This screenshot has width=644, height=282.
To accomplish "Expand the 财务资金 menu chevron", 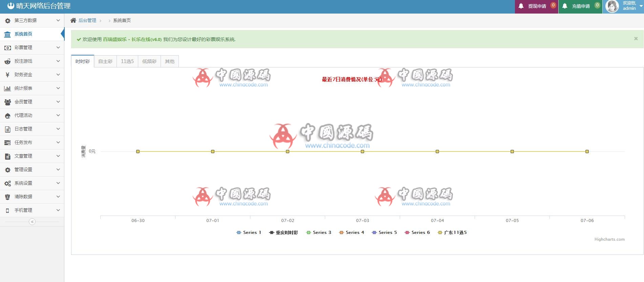I will (58, 75).
